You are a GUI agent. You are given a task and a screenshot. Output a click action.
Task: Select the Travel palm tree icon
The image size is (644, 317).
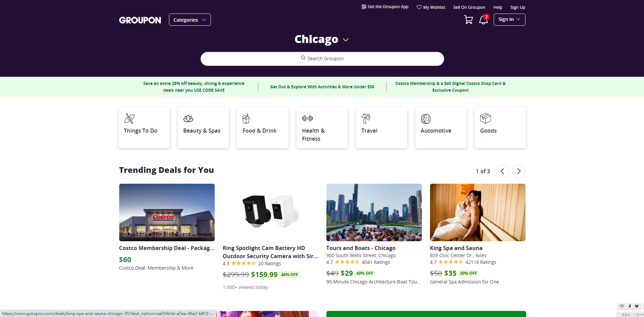(x=366, y=118)
